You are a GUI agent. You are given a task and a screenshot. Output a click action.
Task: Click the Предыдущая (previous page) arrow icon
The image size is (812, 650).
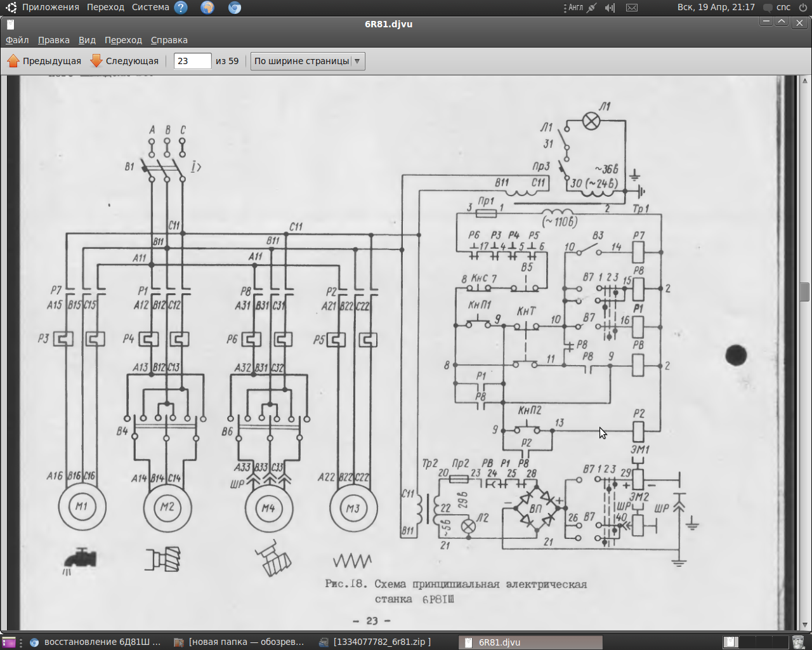[13, 61]
